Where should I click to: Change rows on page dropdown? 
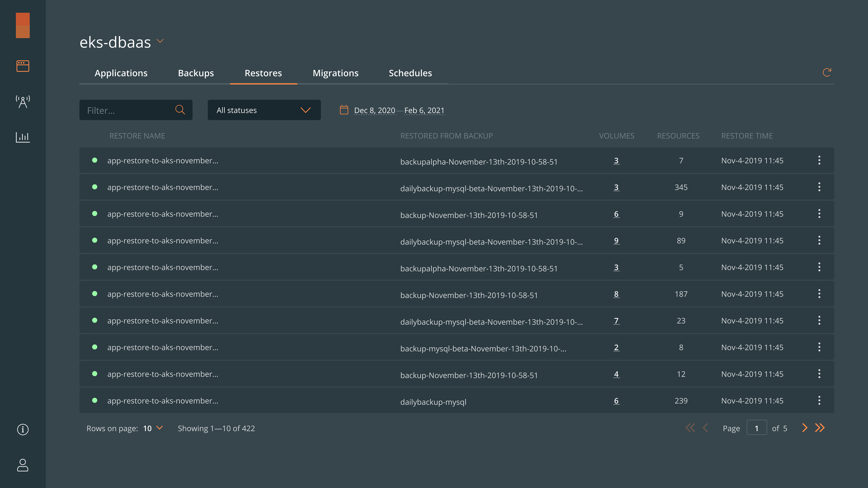[153, 428]
